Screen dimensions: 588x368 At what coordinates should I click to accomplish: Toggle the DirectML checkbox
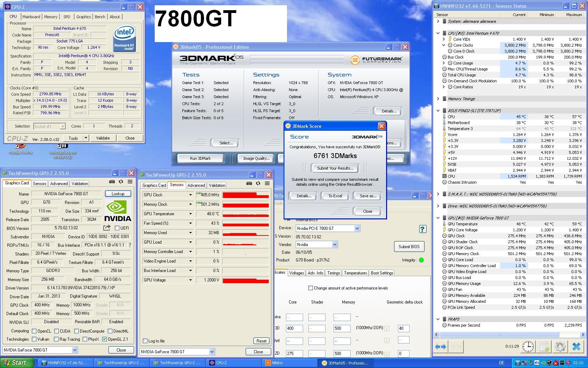click(110, 331)
